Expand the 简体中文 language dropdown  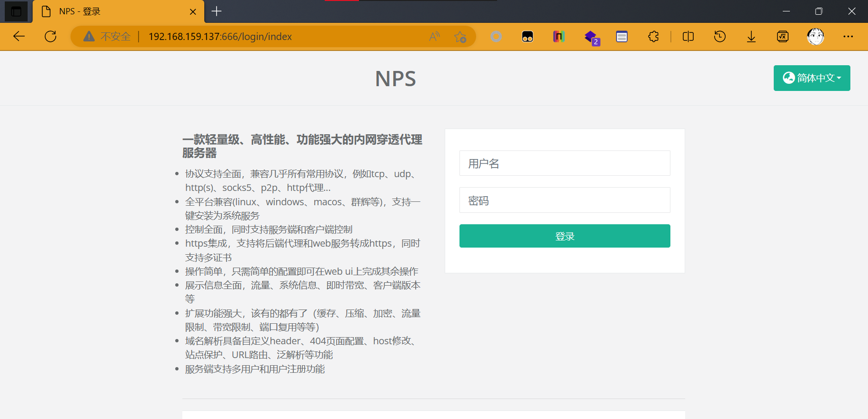click(x=812, y=78)
